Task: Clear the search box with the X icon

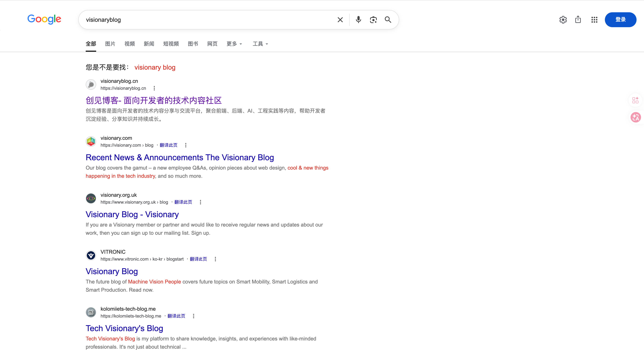Action: (340, 20)
